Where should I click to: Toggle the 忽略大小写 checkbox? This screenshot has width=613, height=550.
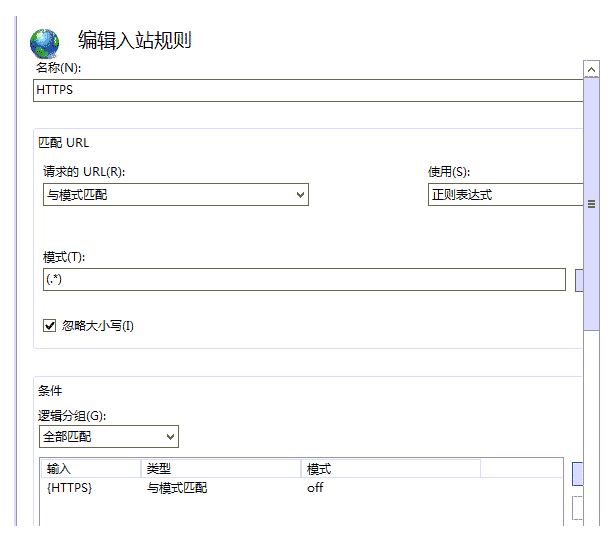point(50,326)
